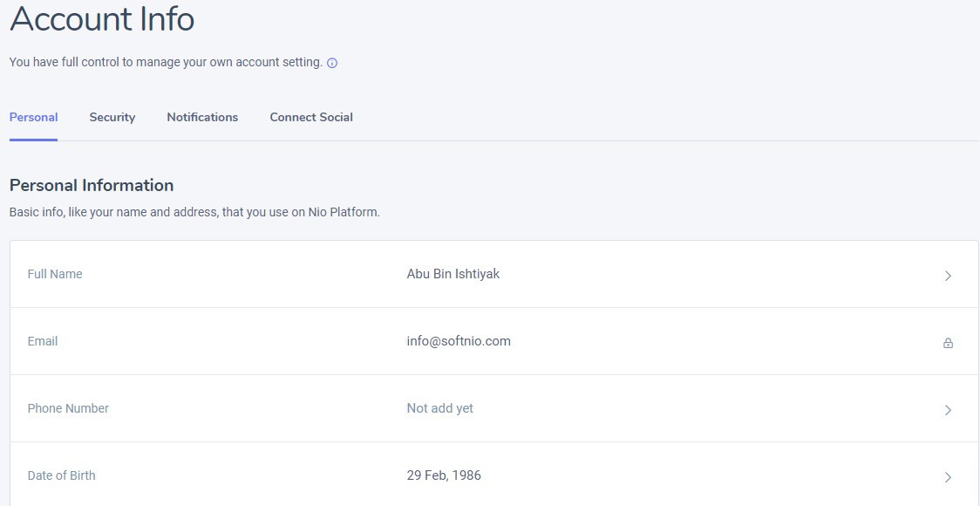Viewport: 980px width, 506px height.
Task: Click the Account Info page heading
Action: click(x=102, y=19)
